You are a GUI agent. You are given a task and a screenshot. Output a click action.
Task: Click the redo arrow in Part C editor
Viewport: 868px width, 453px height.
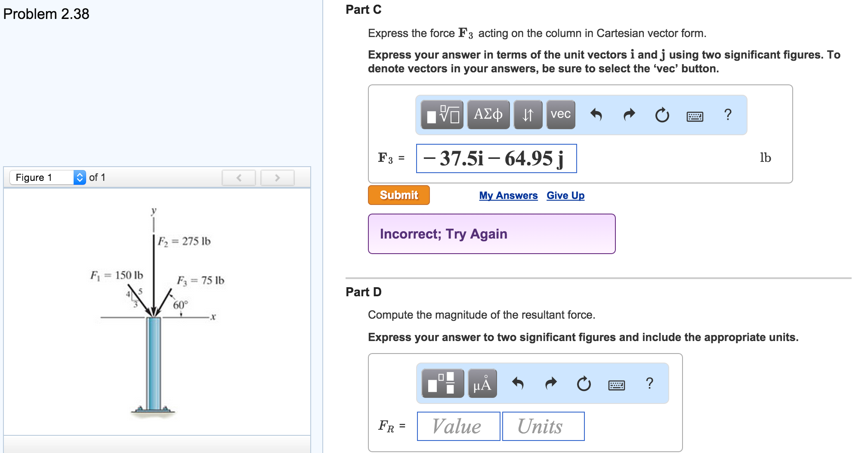(x=629, y=115)
